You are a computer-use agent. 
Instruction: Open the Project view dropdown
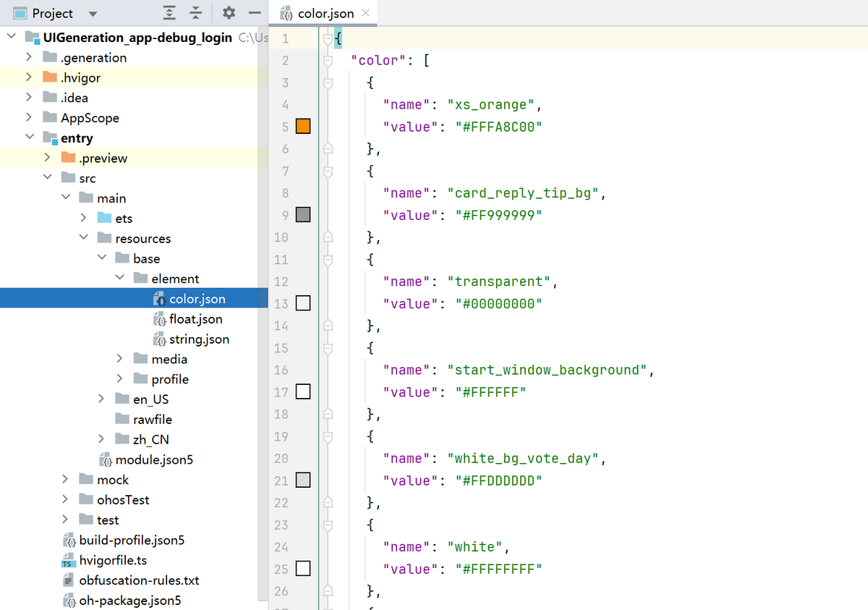(x=93, y=14)
